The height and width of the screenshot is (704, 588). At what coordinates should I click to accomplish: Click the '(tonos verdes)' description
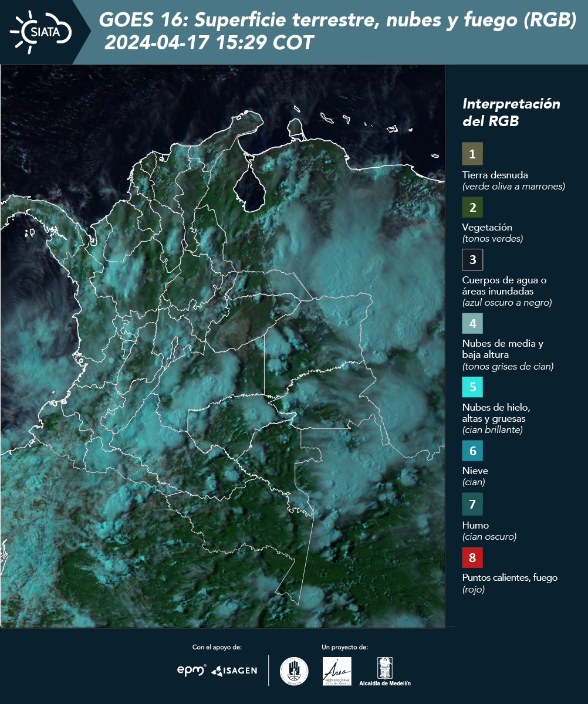pos(492,239)
